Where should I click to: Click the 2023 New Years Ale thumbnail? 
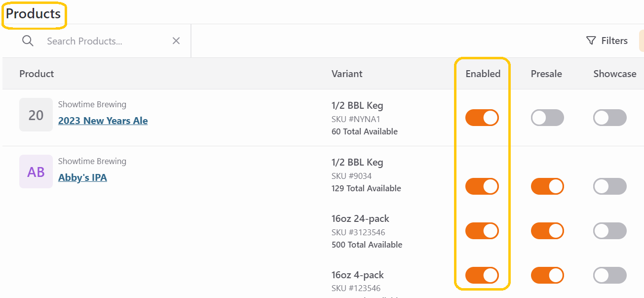(36, 115)
